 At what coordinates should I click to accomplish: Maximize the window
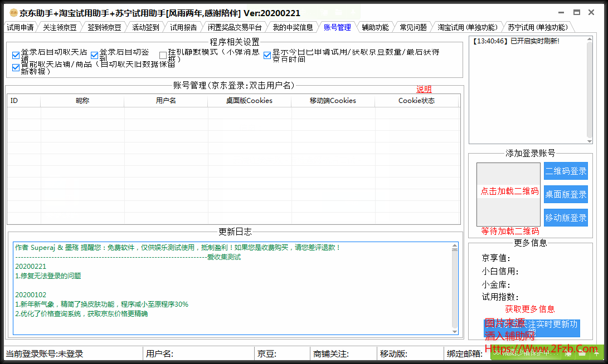point(577,12)
